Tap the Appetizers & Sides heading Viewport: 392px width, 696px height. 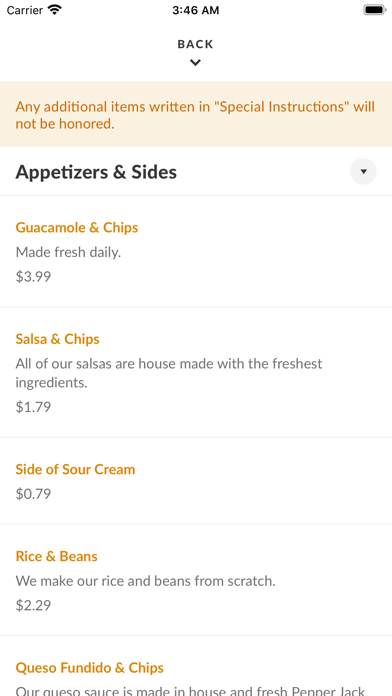96,172
